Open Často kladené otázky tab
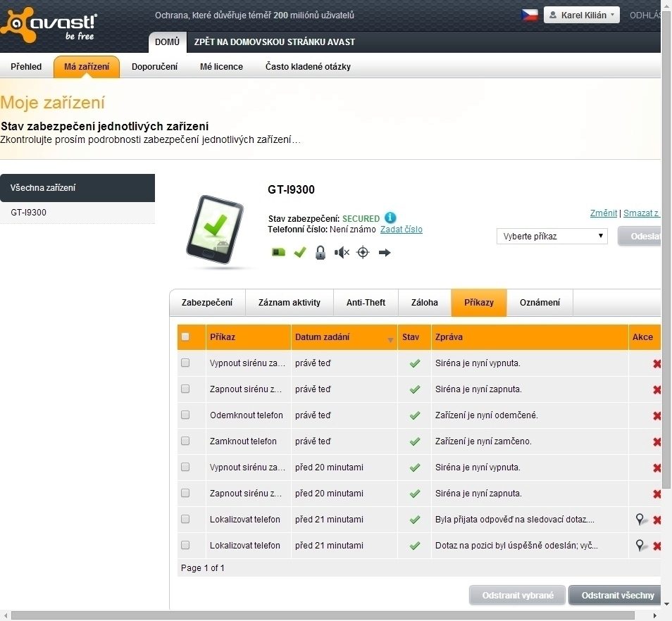Screen dimensions: 672x621 (308, 66)
